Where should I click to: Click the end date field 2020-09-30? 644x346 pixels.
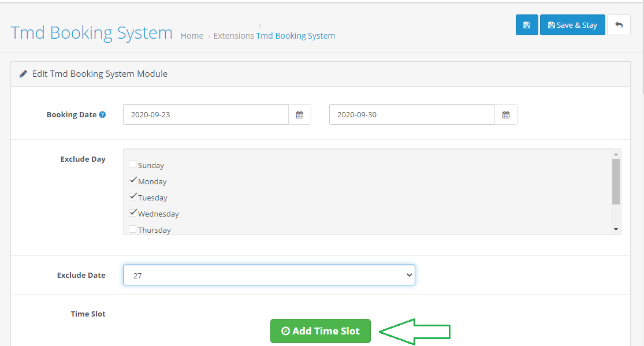[x=412, y=114]
